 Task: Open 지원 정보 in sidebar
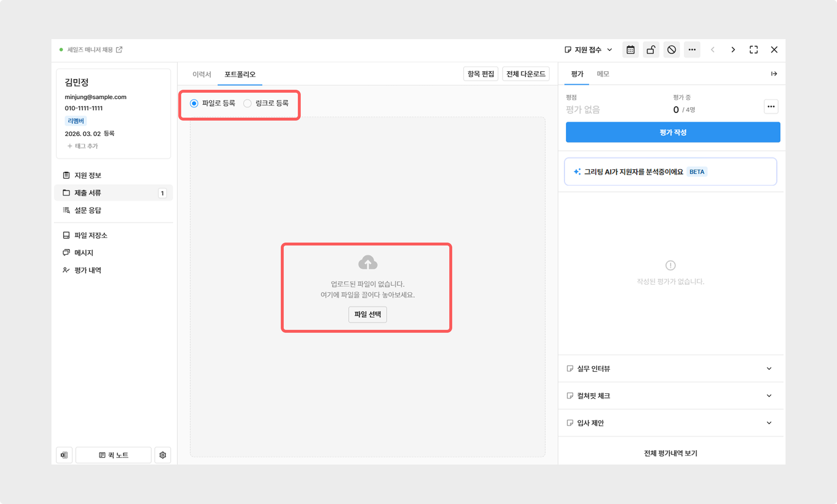pyautogui.click(x=113, y=175)
